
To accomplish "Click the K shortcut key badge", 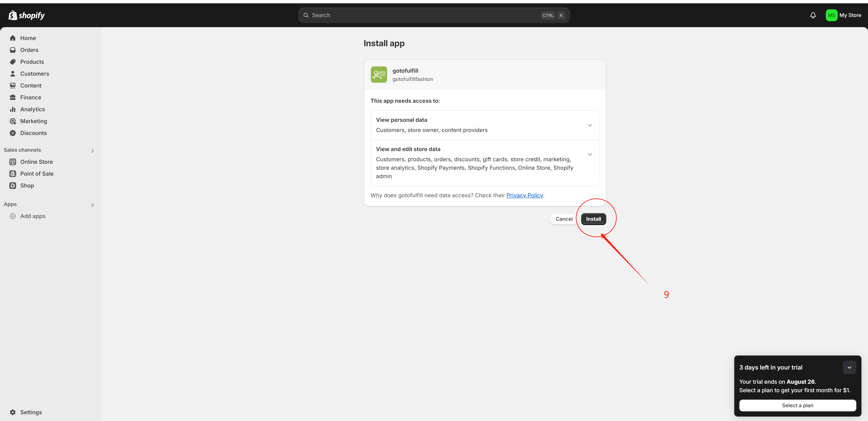I will (561, 15).
